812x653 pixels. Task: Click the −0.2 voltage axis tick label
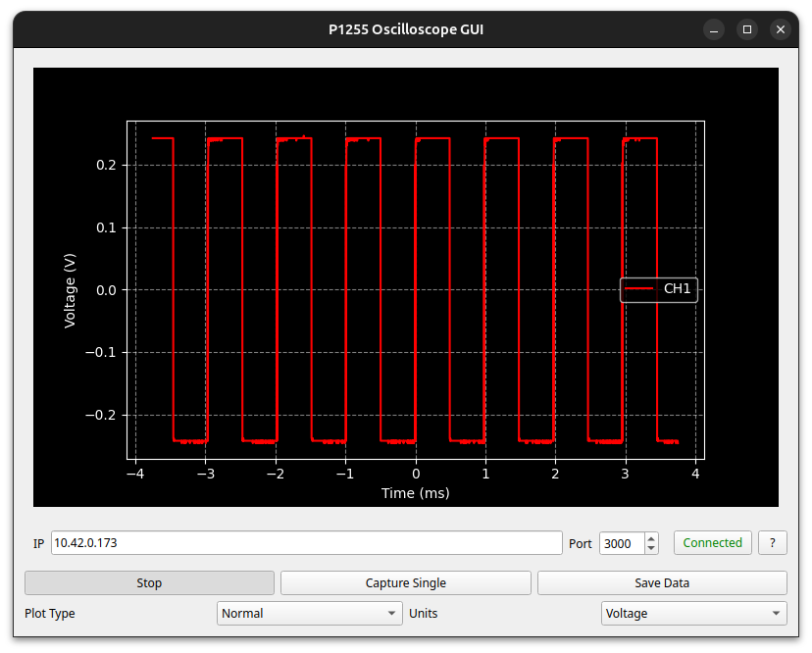pyautogui.click(x=101, y=416)
